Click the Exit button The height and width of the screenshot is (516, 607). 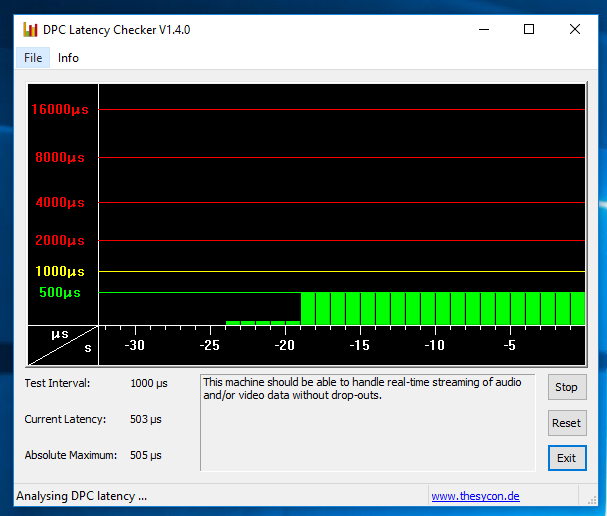click(567, 458)
